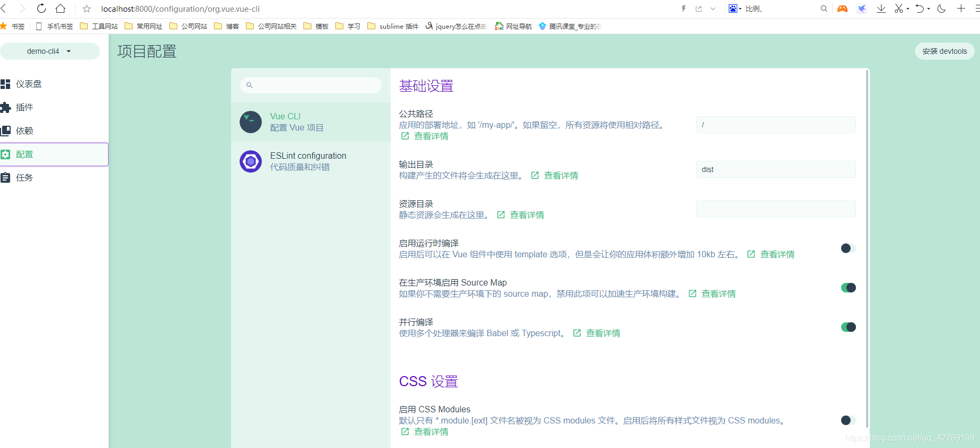Image resolution: width=980 pixels, height=448 pixels.
Task: Click the 任务 clipboard icon
Action: pos(5,178)
